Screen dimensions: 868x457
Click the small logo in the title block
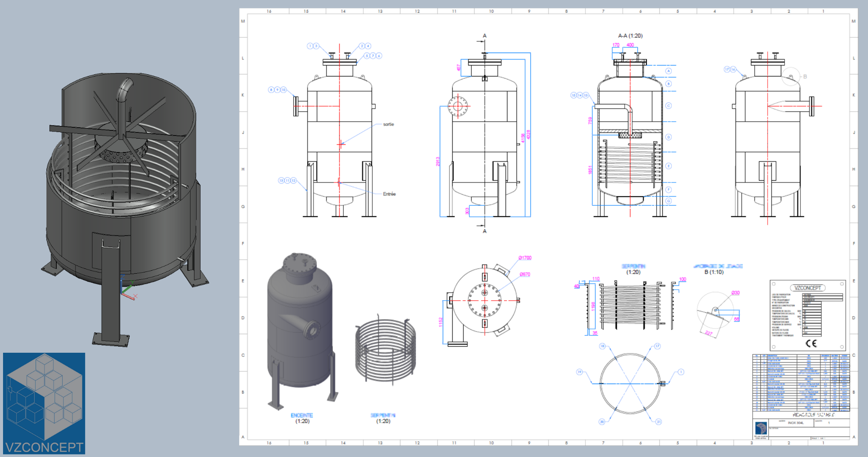pyautogui.click(x=761, y=428)
